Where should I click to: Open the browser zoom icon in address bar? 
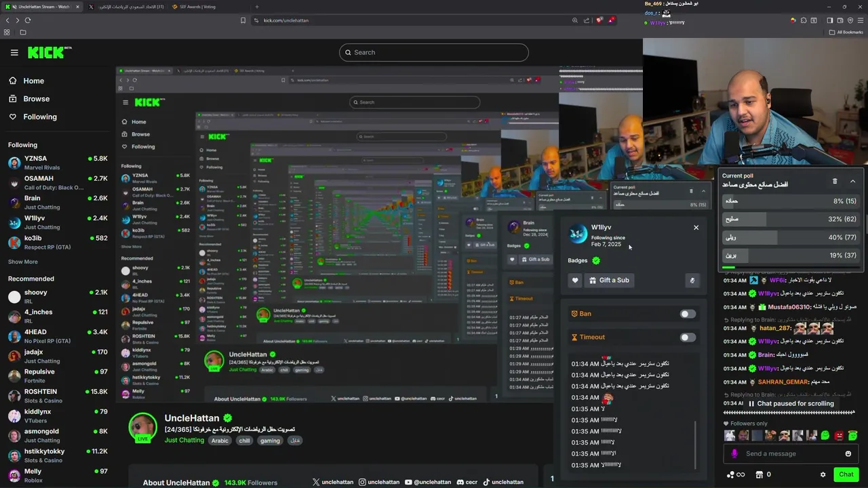click(x=575, y=20)
